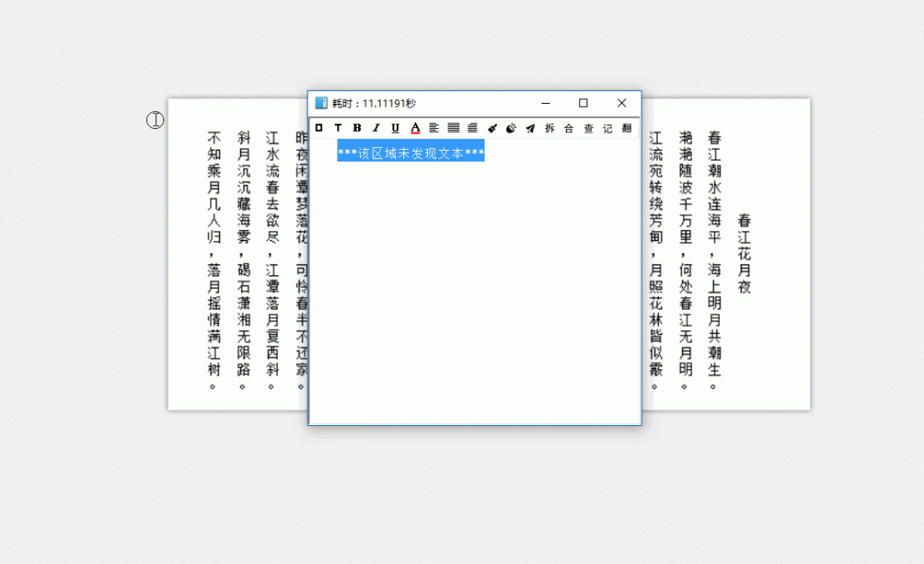Image resolution: width=924 pixels, height=564 pixels.
Task: Click the highlighted text 该区域未发现文本
Action: tap(411, 153)
